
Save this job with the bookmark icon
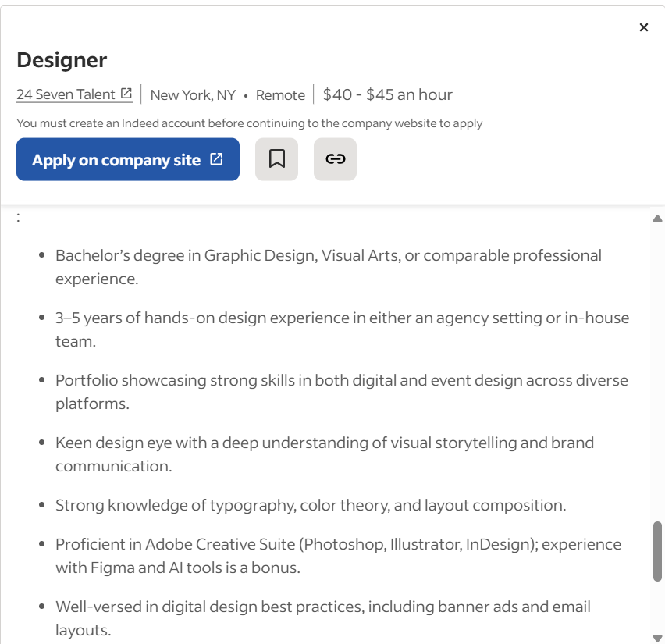point(276,159)
